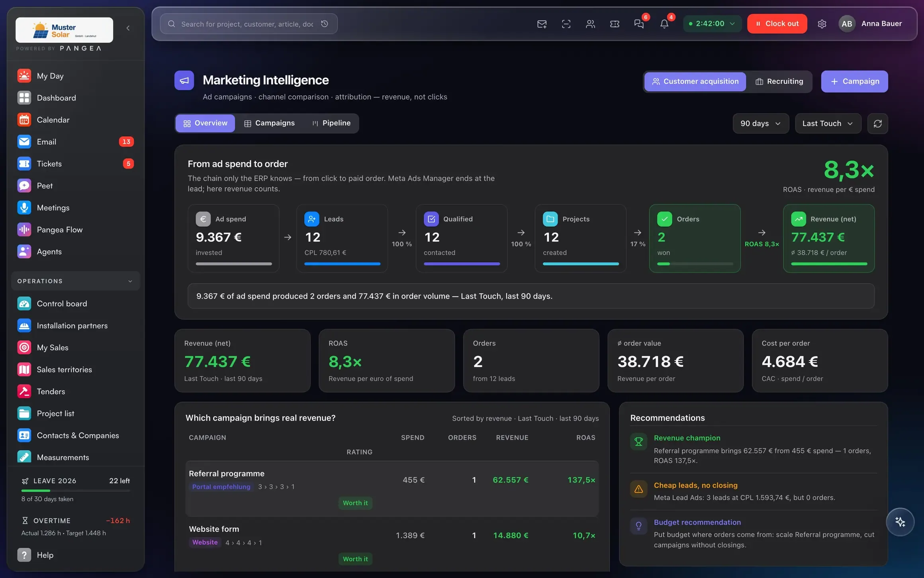Open the Last Touch attribution dropdown

[828, 124]
